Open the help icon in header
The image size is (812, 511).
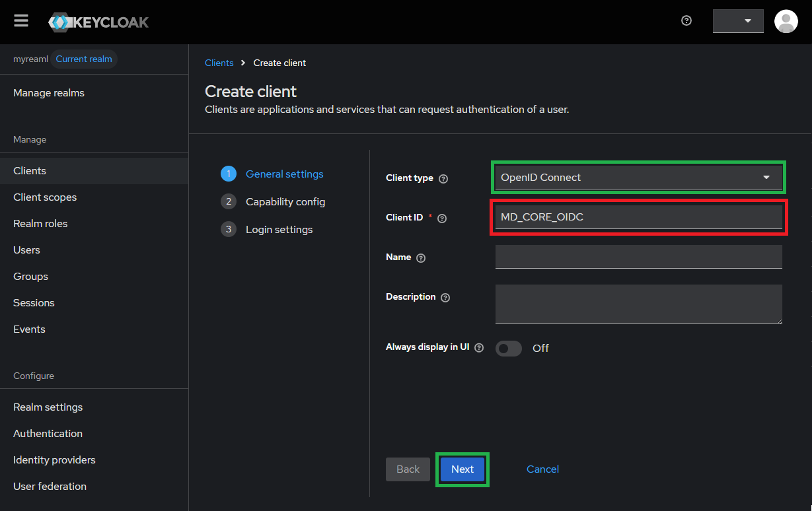point(686,21)
